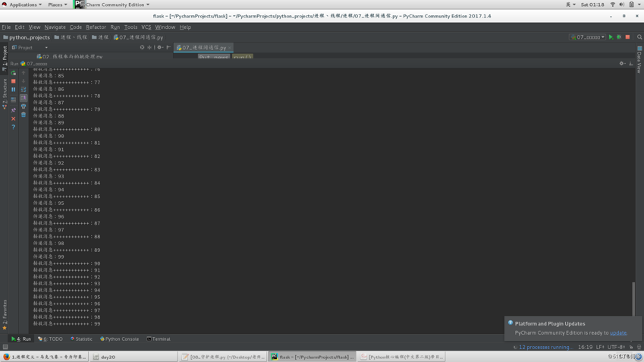Open Search Everywhere magnifier icon
The height and width of the screenshot is (362, 644).
(639, 37)
